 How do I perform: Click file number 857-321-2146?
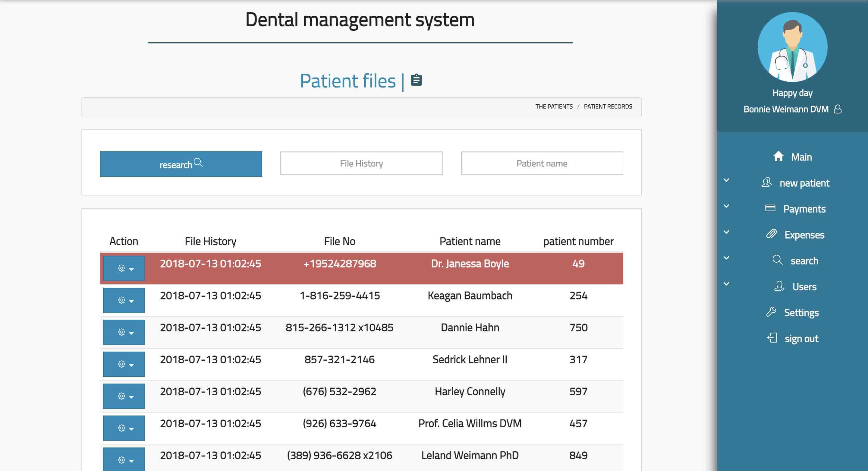[x=340, y=360]
